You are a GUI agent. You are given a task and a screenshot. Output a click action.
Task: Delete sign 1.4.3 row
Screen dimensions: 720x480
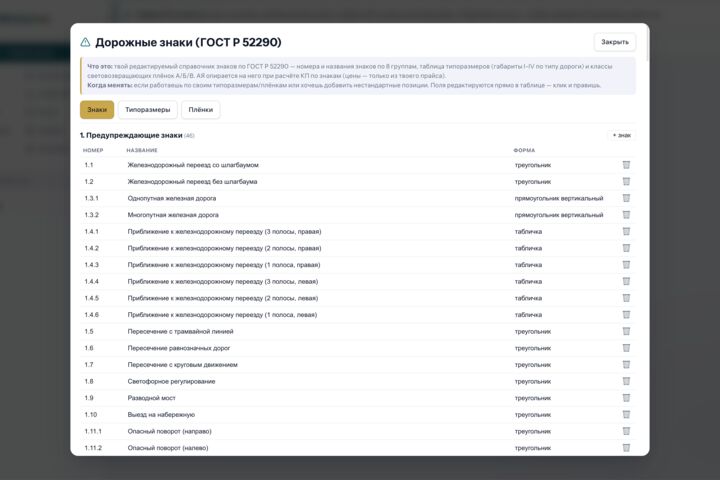pos(626,265)
